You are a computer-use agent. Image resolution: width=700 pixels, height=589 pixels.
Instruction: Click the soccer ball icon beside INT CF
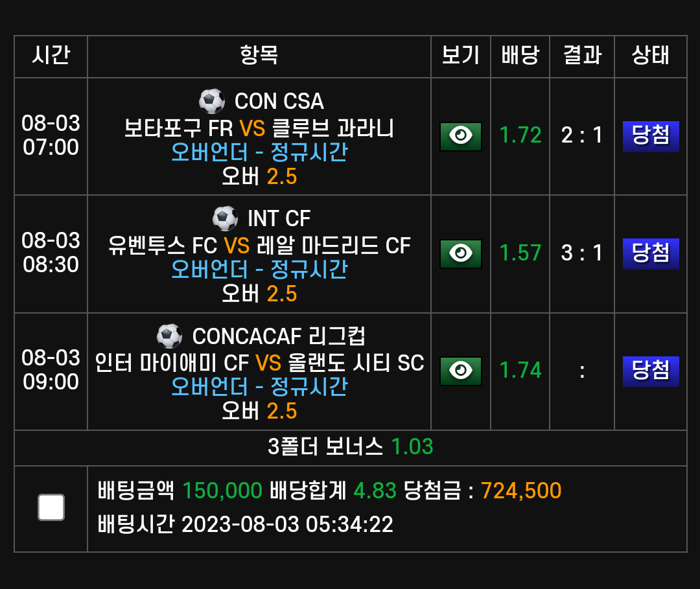point(225,218)
